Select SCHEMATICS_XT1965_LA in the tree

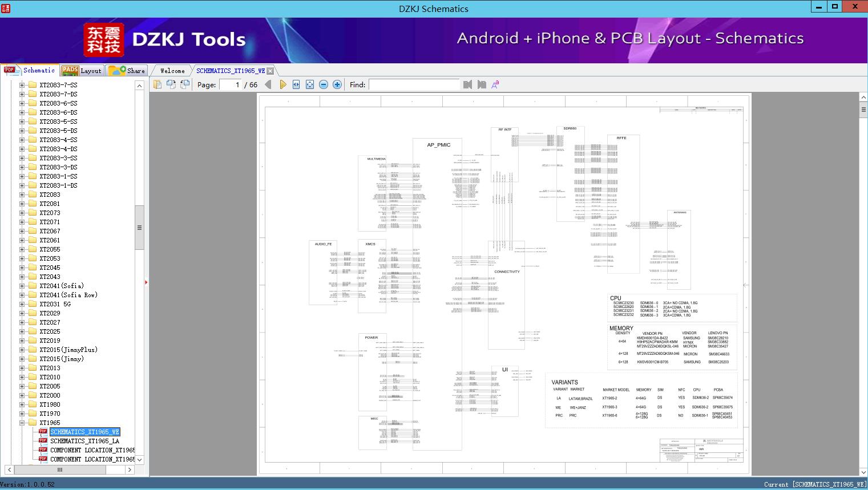point(84,441)
